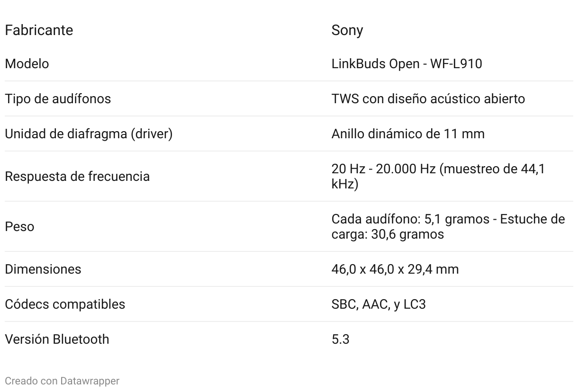Viewport: 578px width, 392px height.
Task: Click the '5.3' Bluetooth version value
Action: (340, 339)
